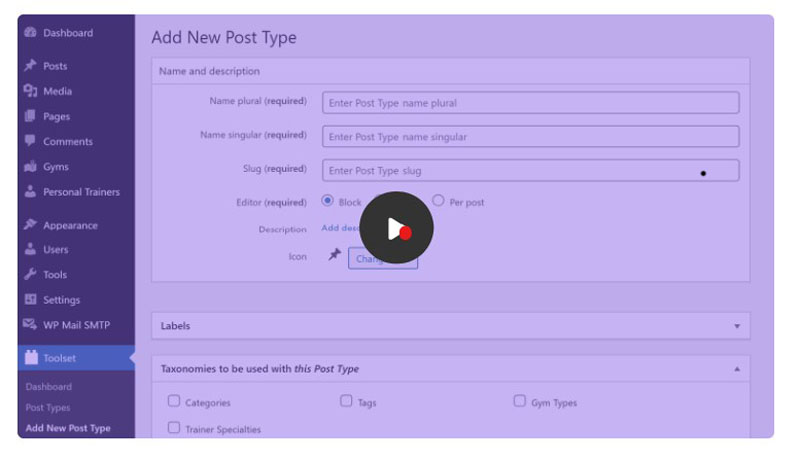800x460 pixels.
Task: Play the video with center play button
Action: (396, 228)
